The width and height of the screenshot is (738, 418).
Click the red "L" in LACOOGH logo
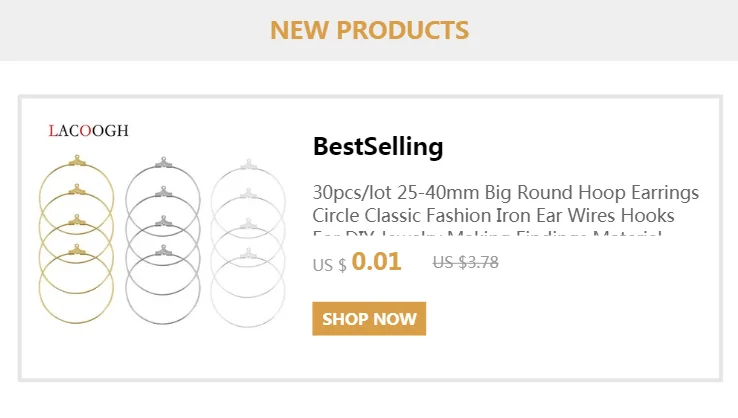tap(52, 131)
